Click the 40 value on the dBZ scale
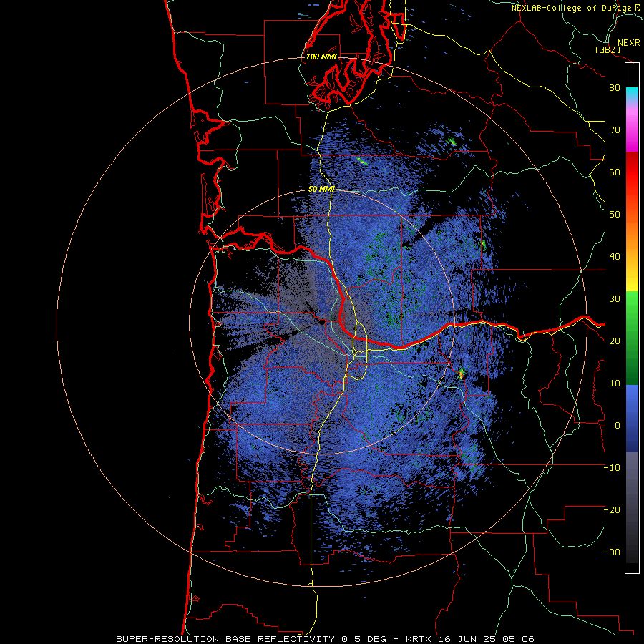Screen dimensions: 644x644 pos(615,257)
